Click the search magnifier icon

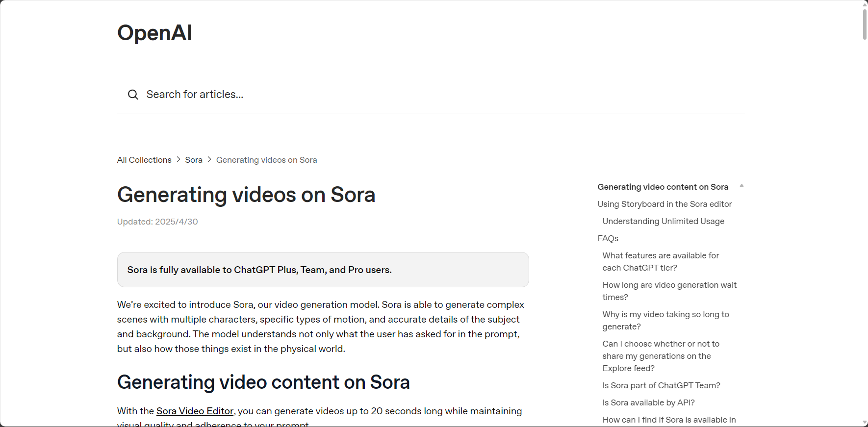click(133, 95)
